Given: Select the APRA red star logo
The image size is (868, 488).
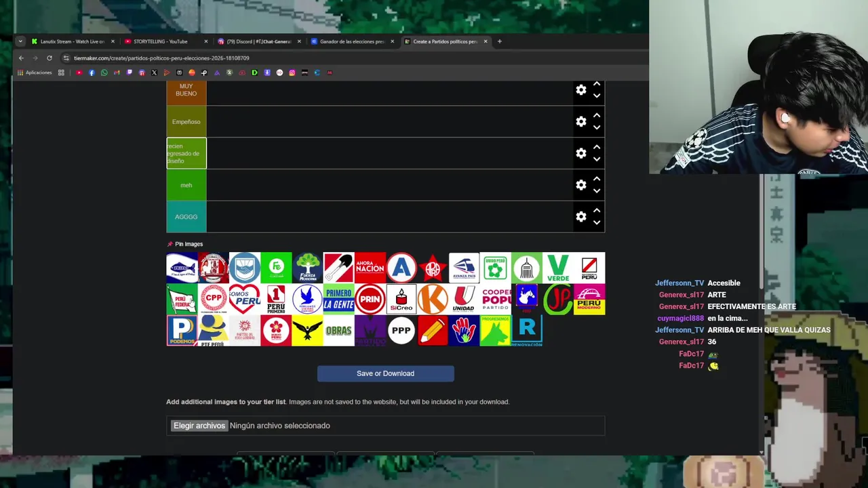Looking at the screenshot, I should coord(433,268).
